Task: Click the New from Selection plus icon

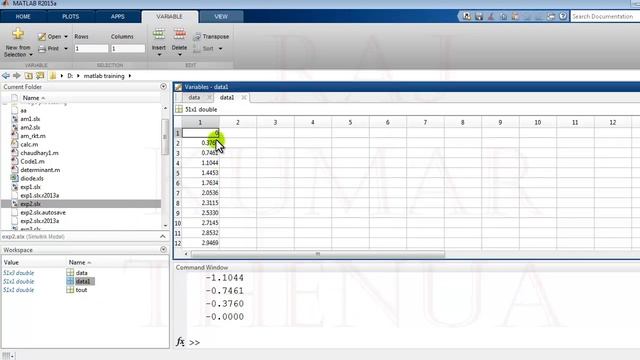Action: [x=18, y=33]
